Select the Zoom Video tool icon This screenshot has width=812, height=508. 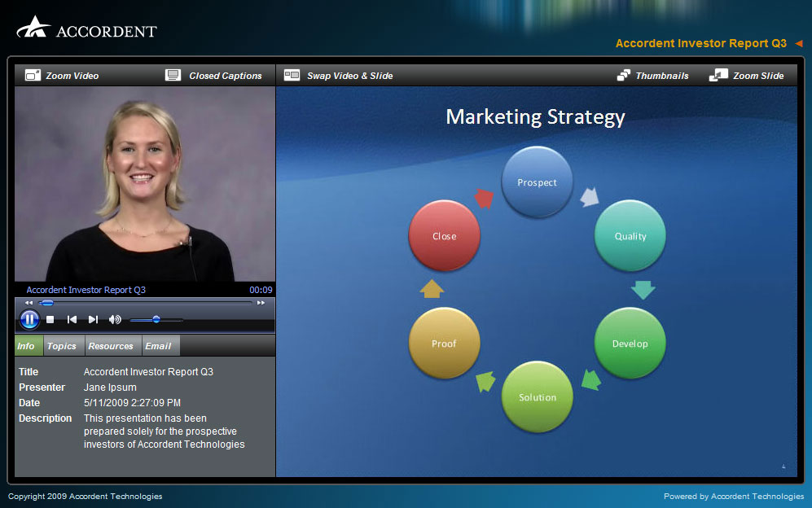click(33, 74)
